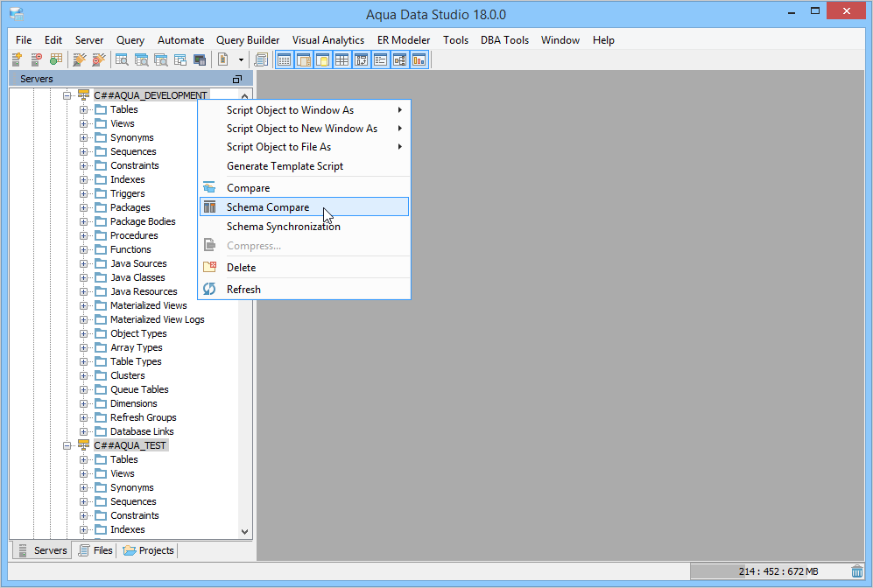Click the garbage collection trash icon in status bar

pyautogui.click(x=857, y=570)
